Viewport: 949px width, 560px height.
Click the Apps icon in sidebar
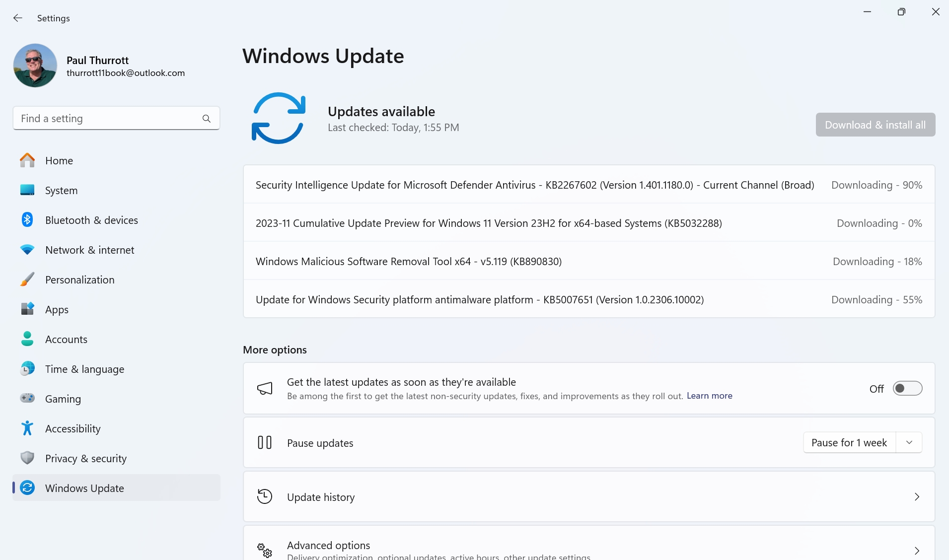pyautogui.click(x=27, y=309)
